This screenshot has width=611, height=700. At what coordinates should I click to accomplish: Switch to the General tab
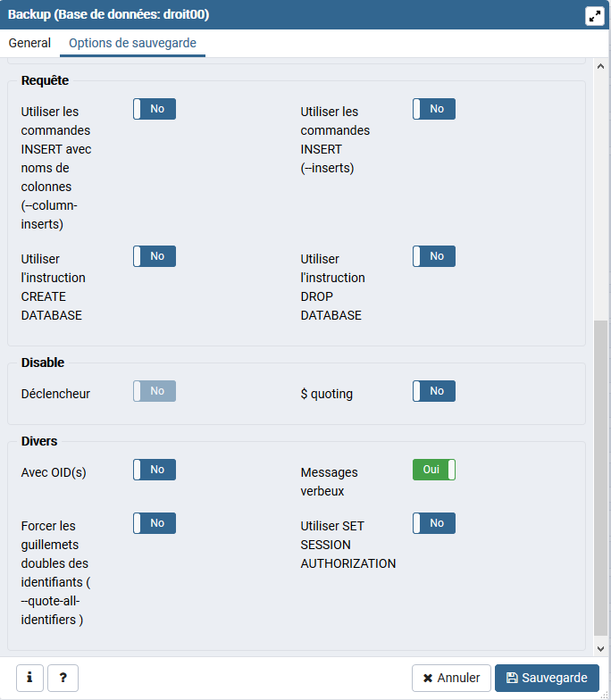[x=29, y=43]
